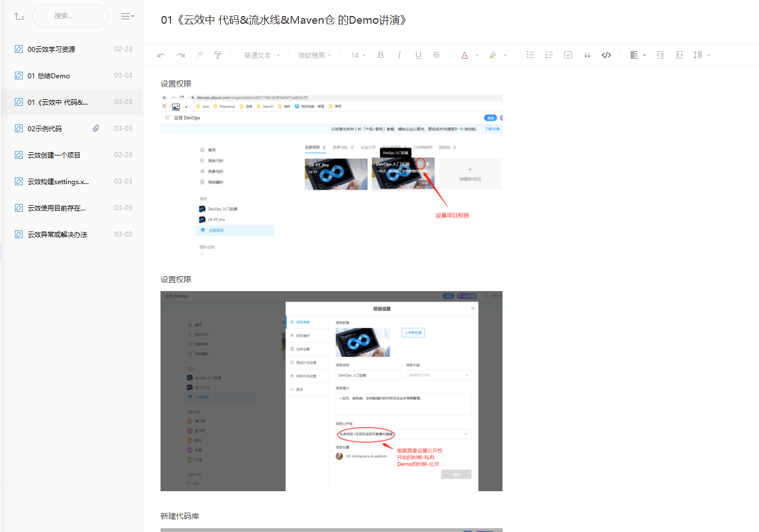Insert a block quote
Image resolution: width=759 pixels, height=532 pixels.
[587, 55]
